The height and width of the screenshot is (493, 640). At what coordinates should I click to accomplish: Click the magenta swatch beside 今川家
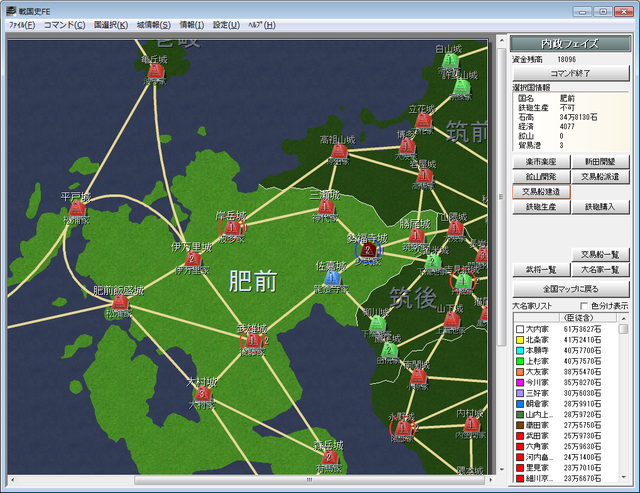[520, 382]
